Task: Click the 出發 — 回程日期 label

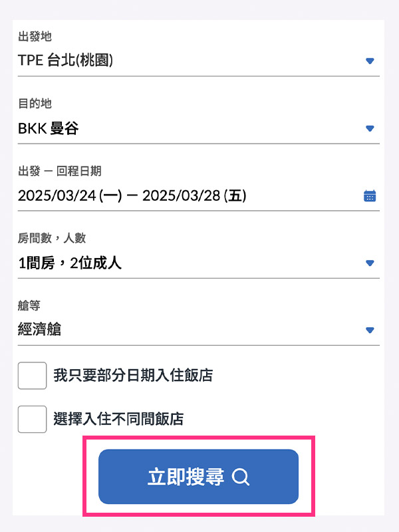Action: coord(60,171)
